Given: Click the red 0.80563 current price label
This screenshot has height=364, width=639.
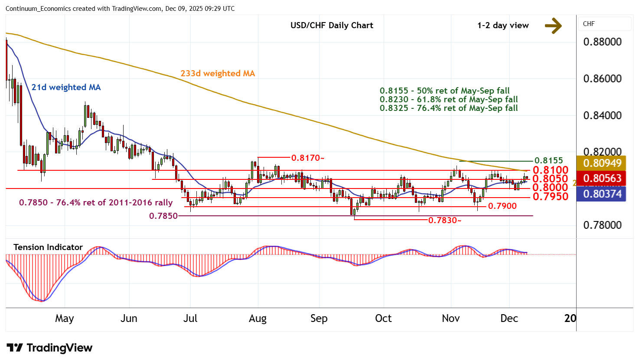Looking at the screenshot, I should tap(602, 178).
